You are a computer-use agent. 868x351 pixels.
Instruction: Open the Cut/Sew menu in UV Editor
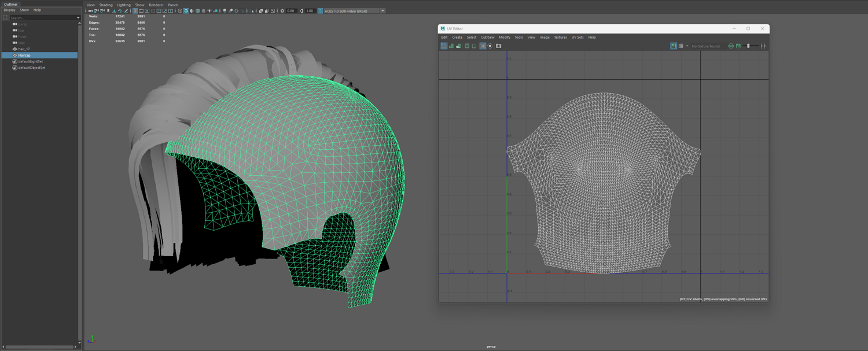pyautogui.click(x=487, y=38)
